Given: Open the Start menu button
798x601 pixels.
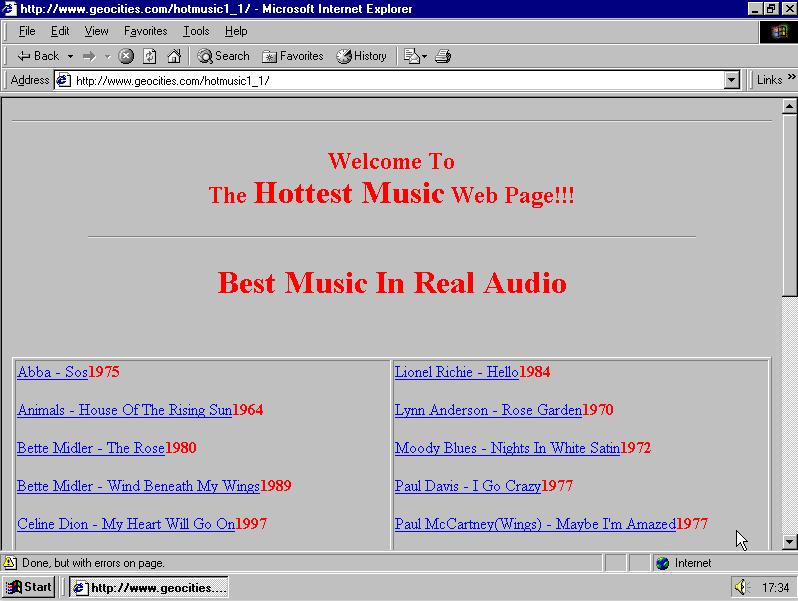Looking at the screenshot, I should click(28, 587).
